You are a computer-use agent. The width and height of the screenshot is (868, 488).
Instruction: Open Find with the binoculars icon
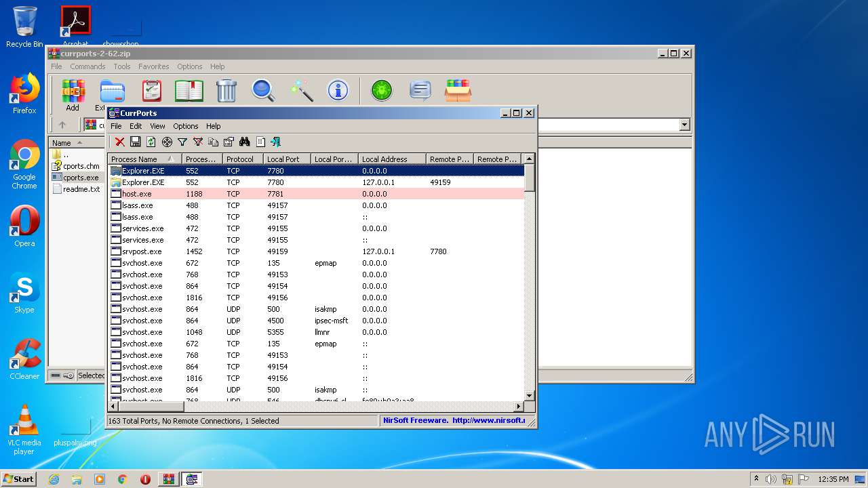tap(244, 142)
